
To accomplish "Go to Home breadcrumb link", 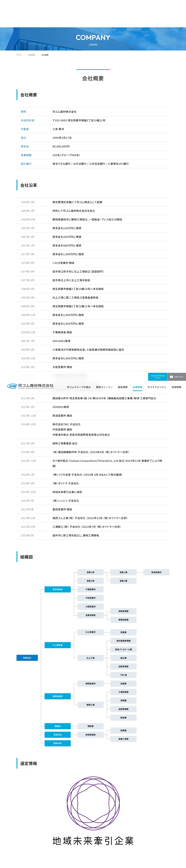I will click(19, 55).
